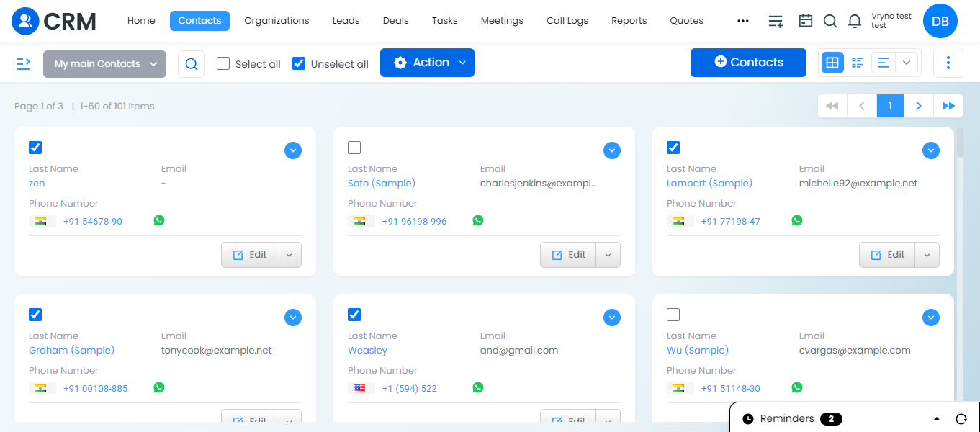
Task: Expand the sidebar with the arrow-menu icon
Action: pyautogui.click(x=23, y=63)
